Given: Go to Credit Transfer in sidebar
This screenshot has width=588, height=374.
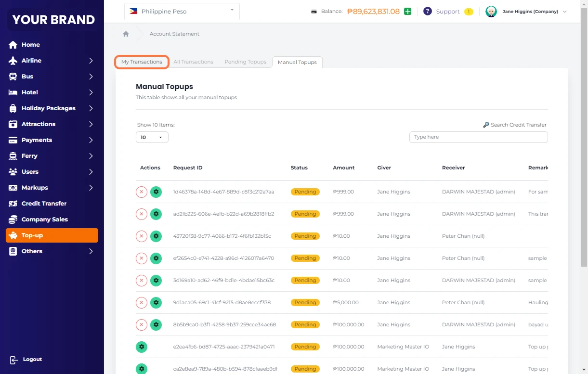Looking at the screenshot, I should (x=44, y=204).
